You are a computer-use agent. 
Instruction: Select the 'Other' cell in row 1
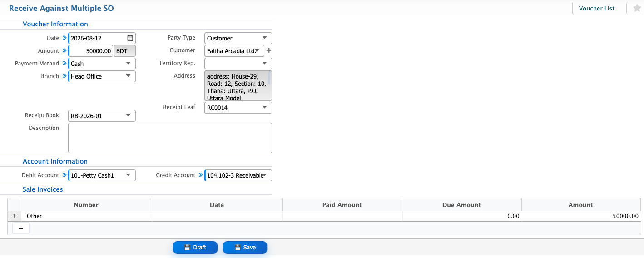pyautogui.click(x=86, y=216)
